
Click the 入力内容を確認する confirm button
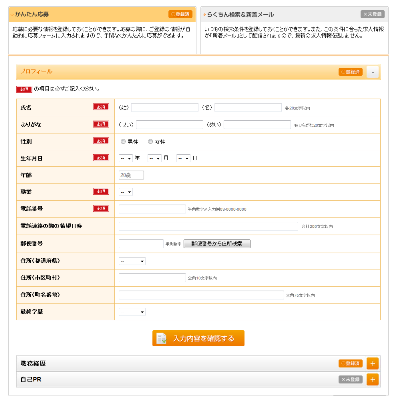[x=198, y=338]
